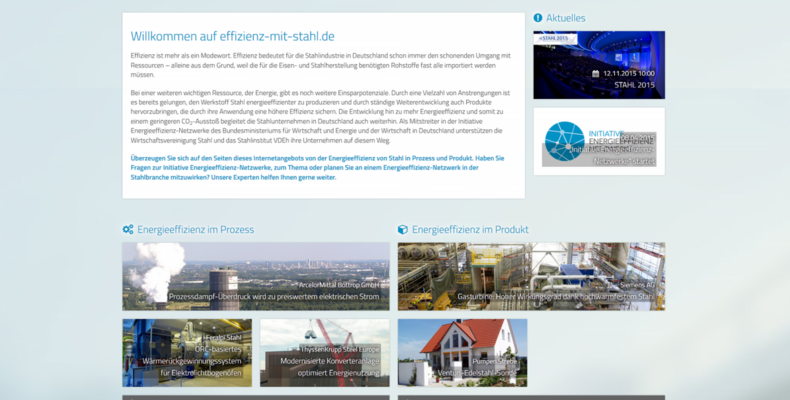The width and height of the screenshot is (790, 400).
Task: Click the '12.11.2015 10:00' date text
Action: [628, 74]
